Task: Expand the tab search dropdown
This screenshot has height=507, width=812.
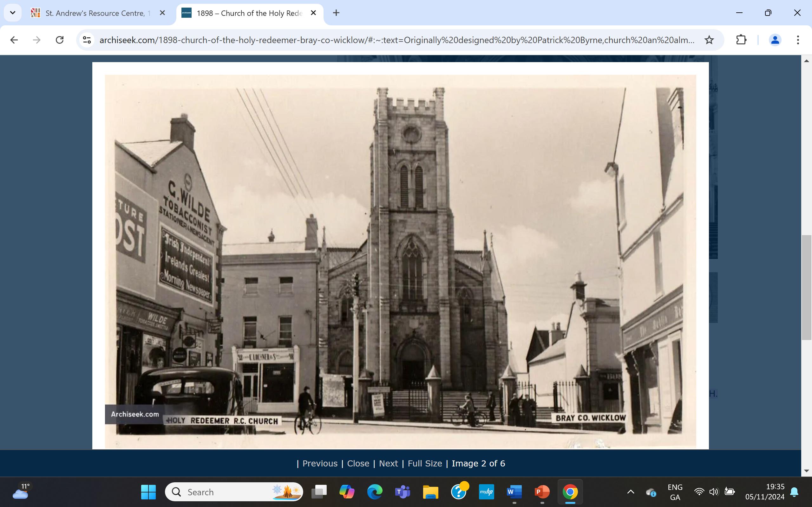Action: 13,13
